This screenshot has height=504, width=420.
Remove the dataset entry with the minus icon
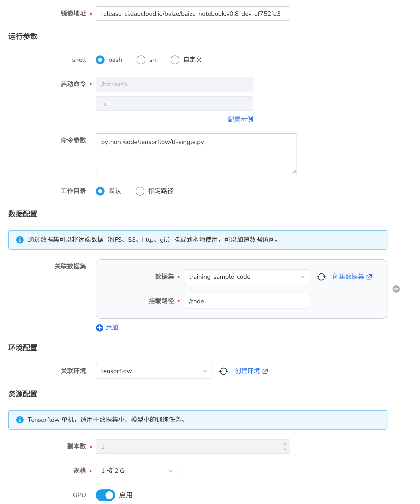pyautogui.click(x=396, y=289)
